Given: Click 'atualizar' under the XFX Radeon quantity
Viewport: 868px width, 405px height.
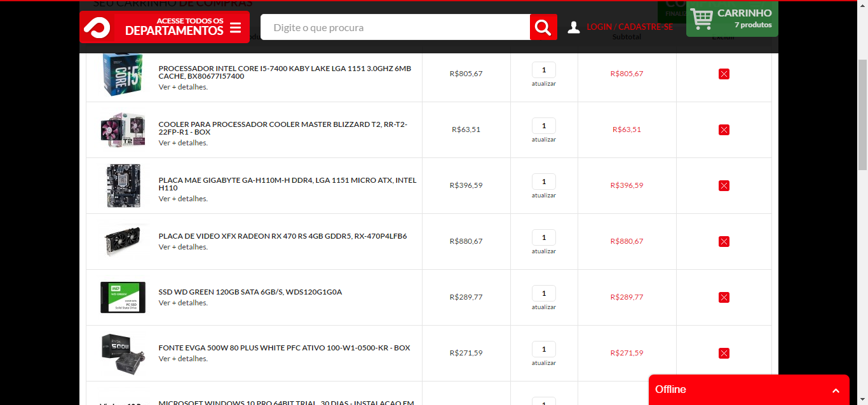Looking at the screenshot, I should [x=544, y=251].
